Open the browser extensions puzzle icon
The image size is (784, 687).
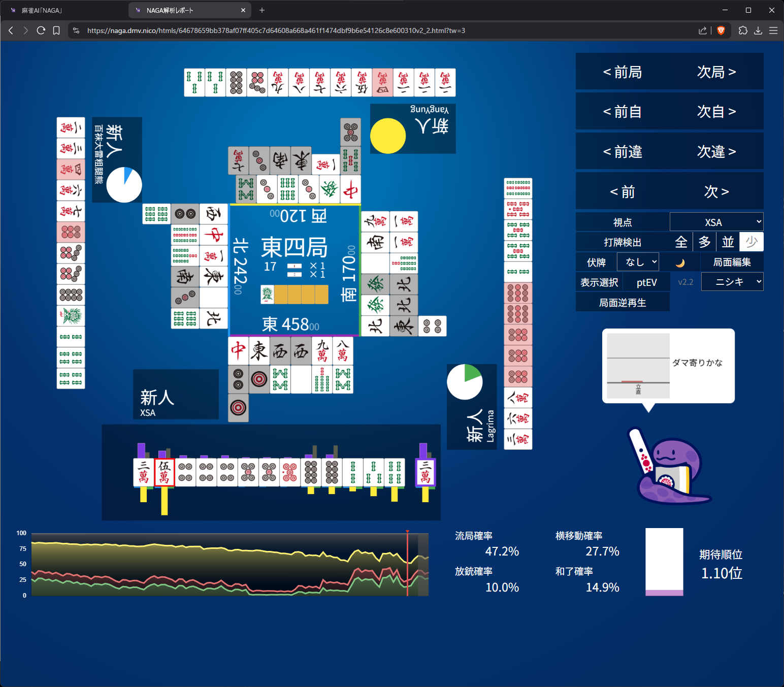point(743,30)
